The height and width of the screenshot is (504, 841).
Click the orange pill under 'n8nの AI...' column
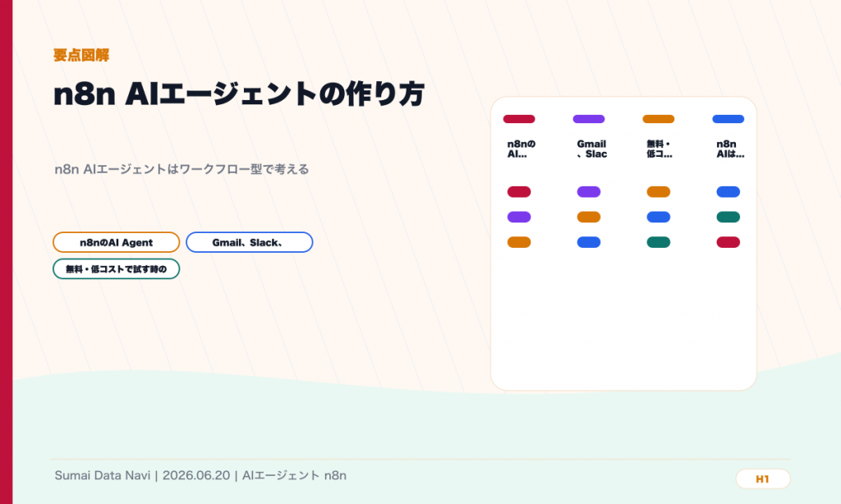tap(519, 242)
